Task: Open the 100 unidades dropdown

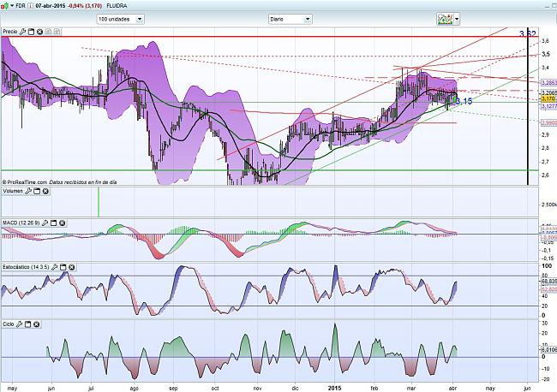Action: click(x=120, y=19)
